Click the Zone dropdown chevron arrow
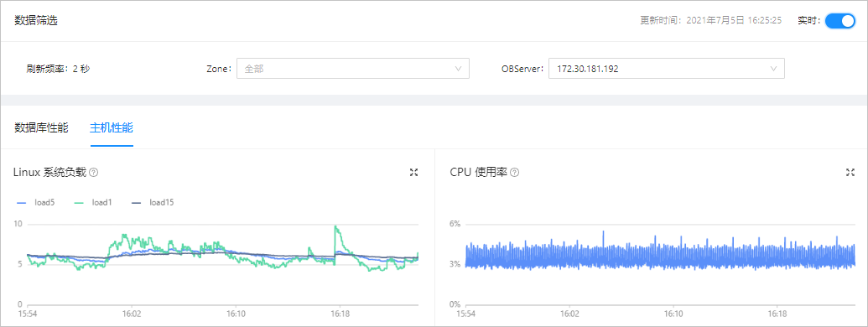Image resolution: width=868 pixels, height=327 pixels. [458, 69]
